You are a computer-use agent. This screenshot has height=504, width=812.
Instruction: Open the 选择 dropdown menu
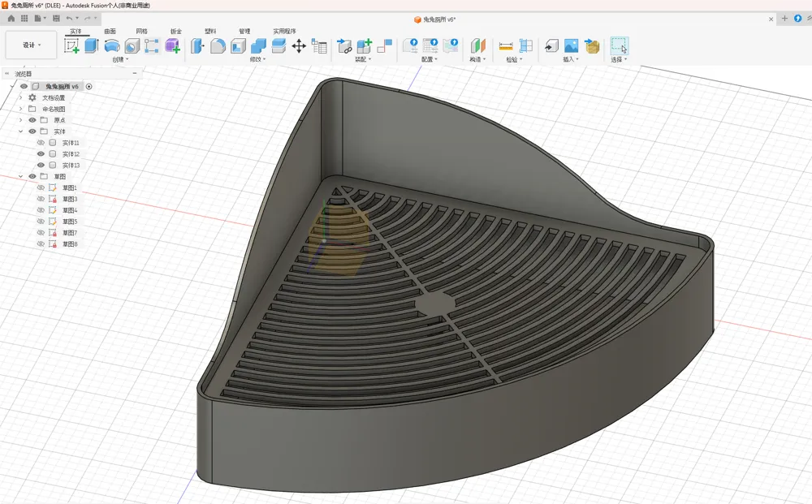pyautogui.click(x=619, y=59)
